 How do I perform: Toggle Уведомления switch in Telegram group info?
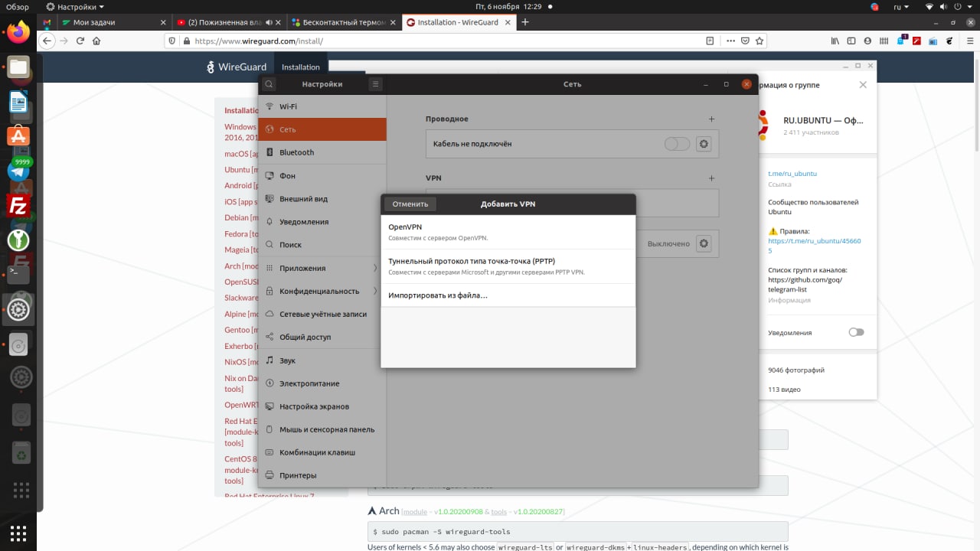coord(856,332)
